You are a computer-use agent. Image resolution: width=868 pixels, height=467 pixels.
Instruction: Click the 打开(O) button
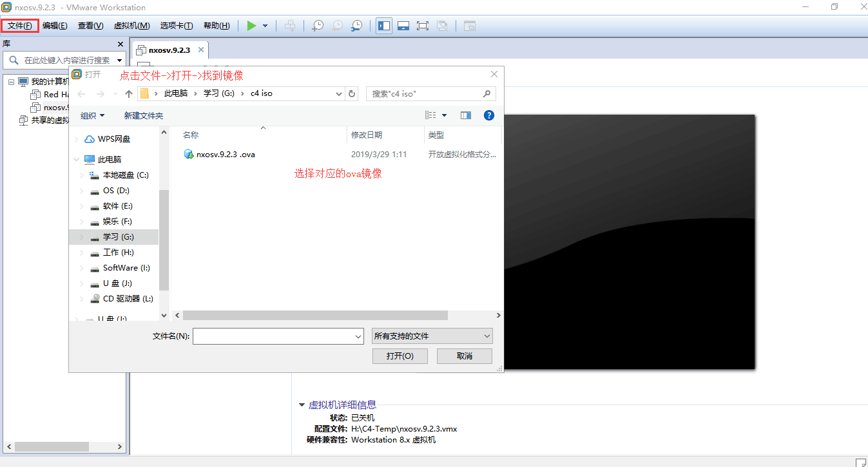(x=400, y=356)
